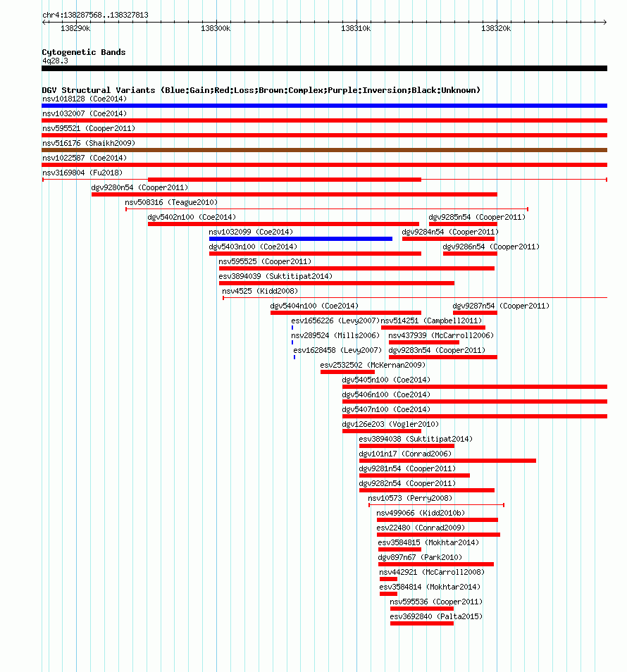627x672 pixels.
Task: Click dgv5402n100 (Coe2014) label
Action: 192,217
